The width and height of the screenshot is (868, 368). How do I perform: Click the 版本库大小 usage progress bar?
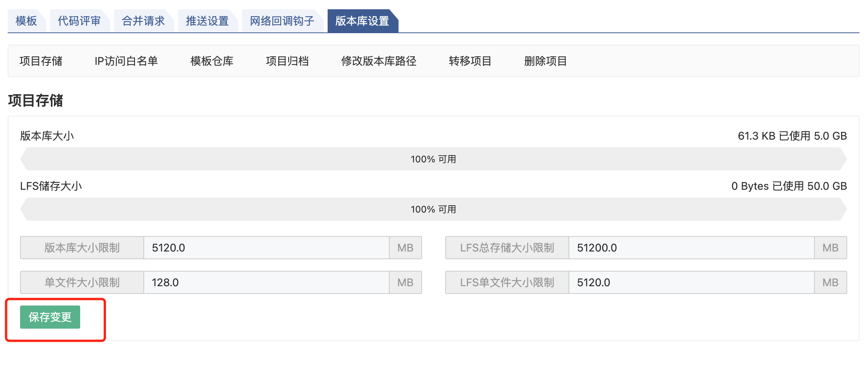(x=433, y=159)
